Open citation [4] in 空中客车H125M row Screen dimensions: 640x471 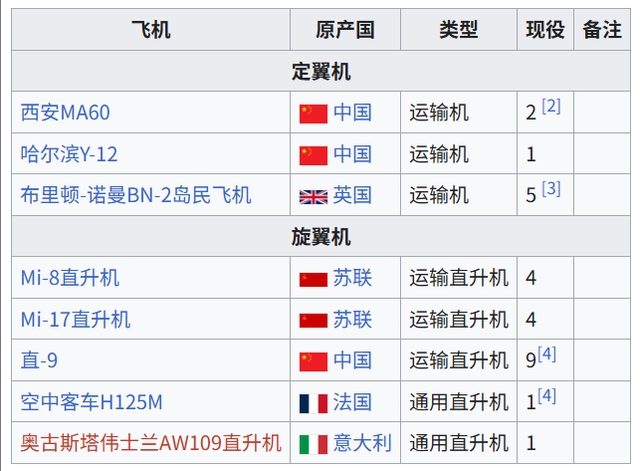[x=547, y=395]
